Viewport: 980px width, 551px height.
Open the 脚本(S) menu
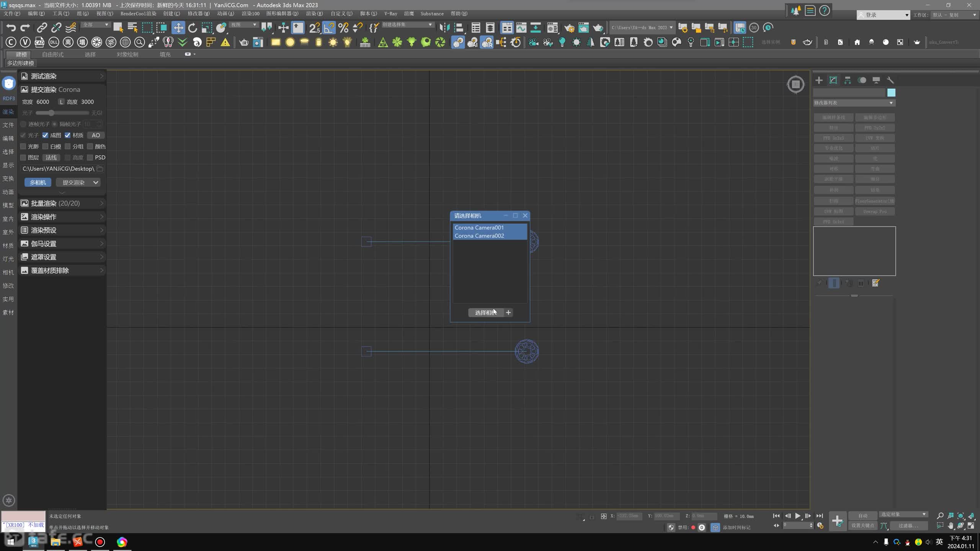[x=368, y=13]
